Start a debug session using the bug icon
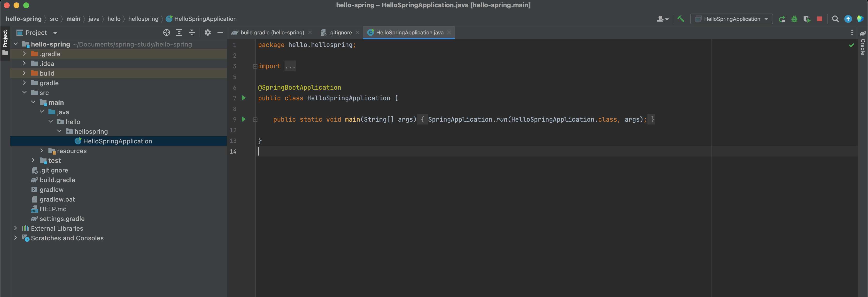 pyautogui.click(x=794, y=19)
